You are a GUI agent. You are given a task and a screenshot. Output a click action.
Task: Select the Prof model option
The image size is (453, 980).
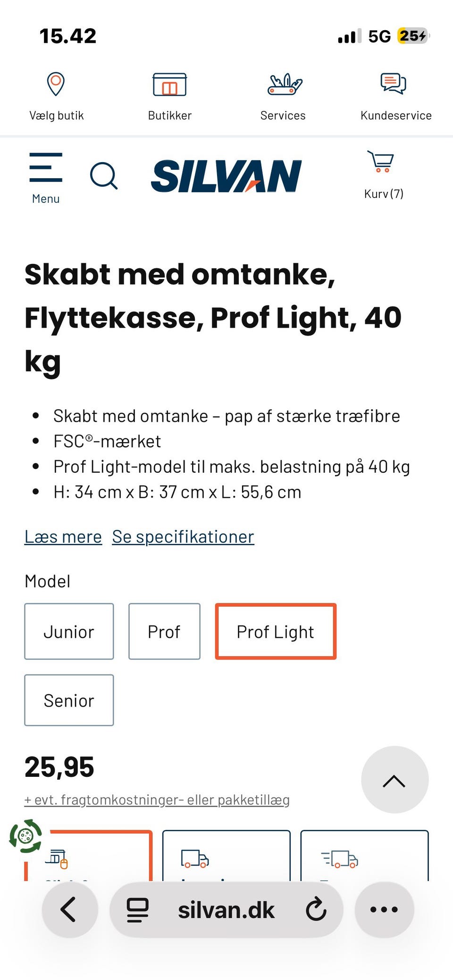click(x=164, y=631)
